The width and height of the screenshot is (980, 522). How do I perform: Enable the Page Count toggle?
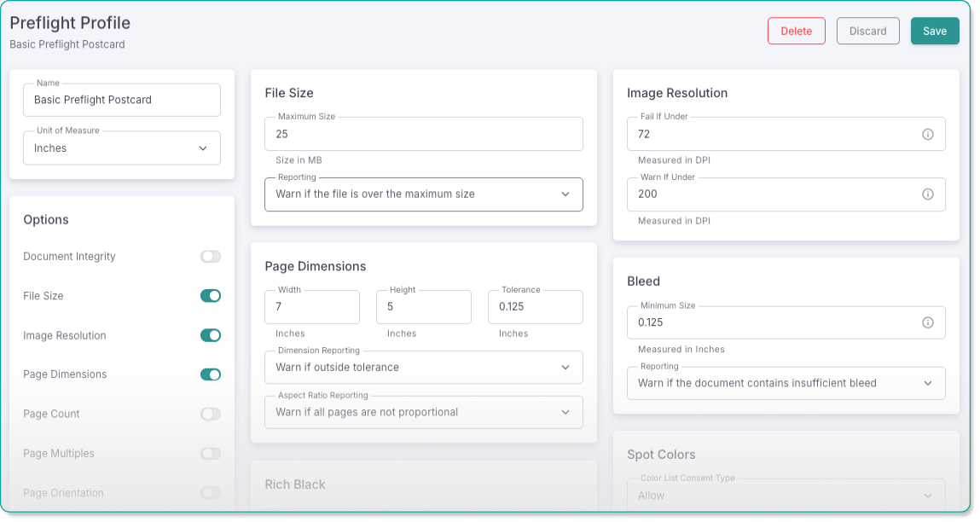click(211, 414)
